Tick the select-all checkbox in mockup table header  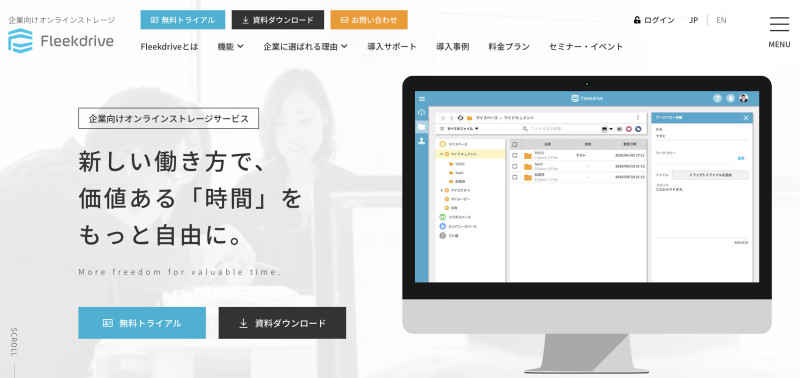tap(515, 144)
